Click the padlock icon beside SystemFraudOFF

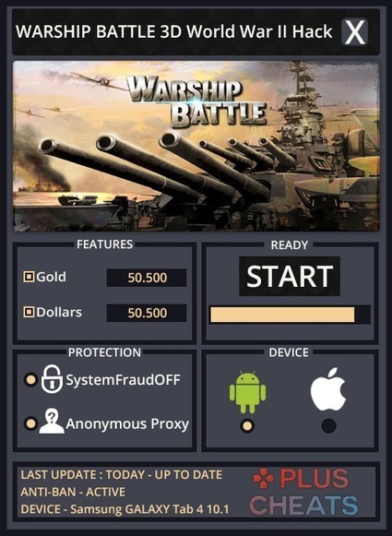(52, 379)
